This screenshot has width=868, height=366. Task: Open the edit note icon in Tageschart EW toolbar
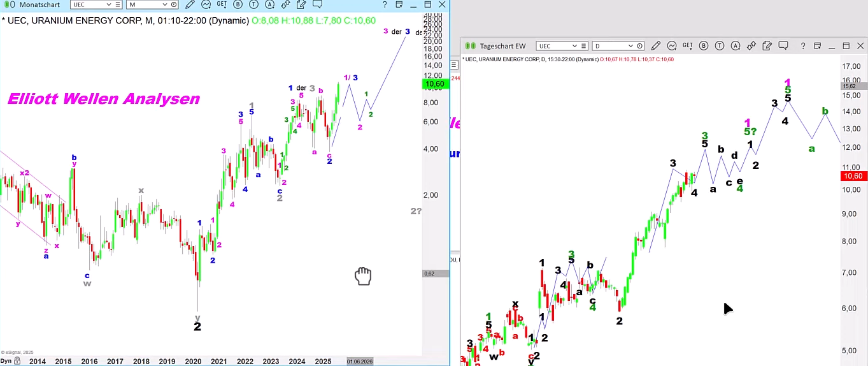[x=767, y=46]
